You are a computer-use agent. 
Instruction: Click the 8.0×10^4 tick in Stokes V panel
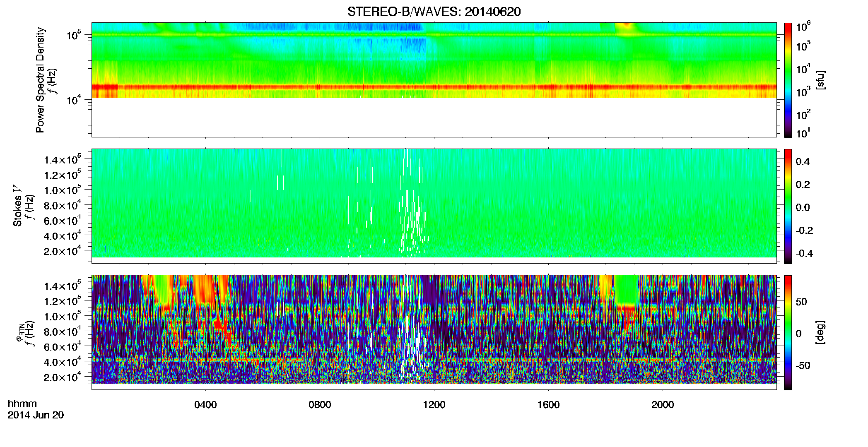pos(63,204)
